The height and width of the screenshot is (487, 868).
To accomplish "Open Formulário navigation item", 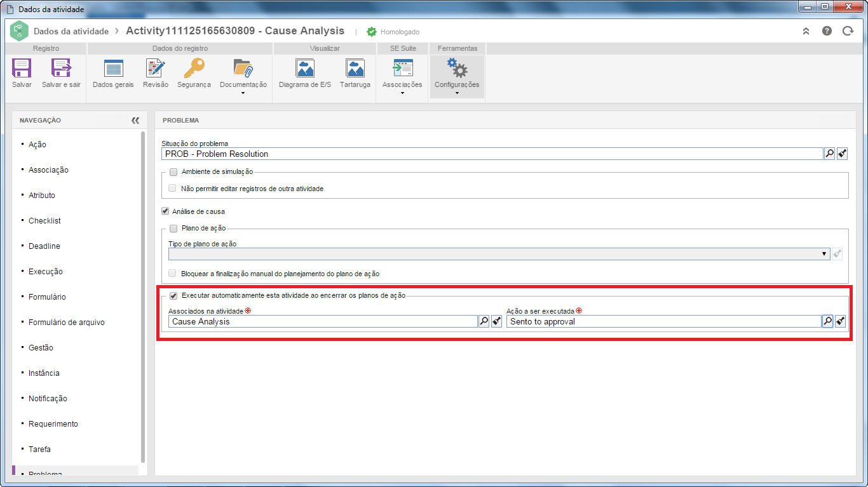I will coord(47,297).
